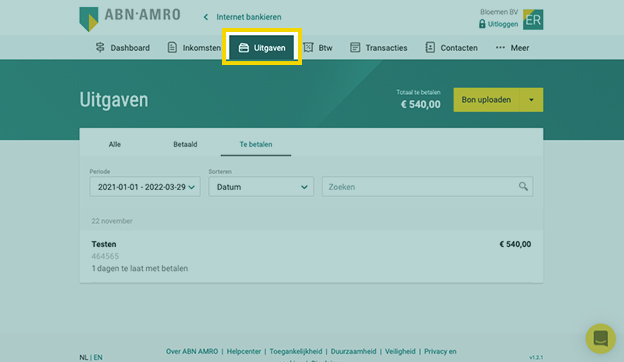Click '1 dagen te laat met betalen' text
624x362 pixels.
coord(140,269)
